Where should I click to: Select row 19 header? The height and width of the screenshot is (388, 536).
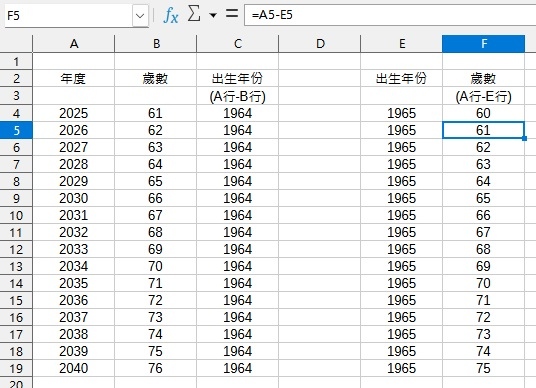click(x=16, y=369)
